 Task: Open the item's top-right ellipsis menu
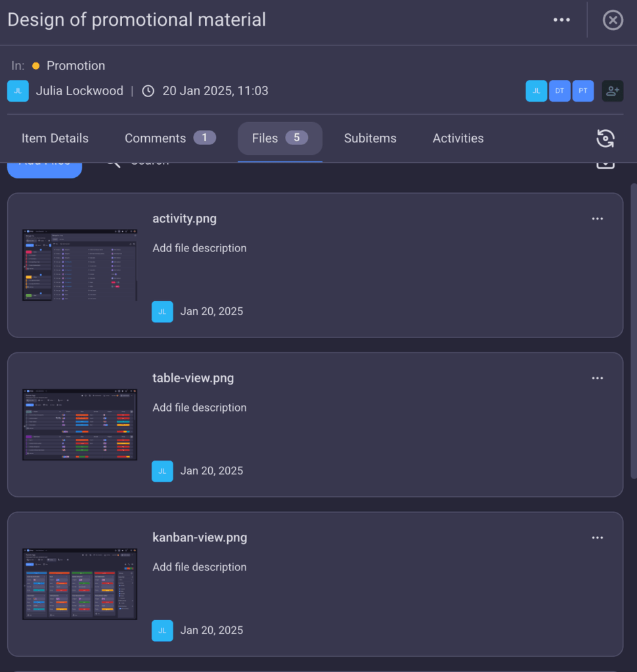point(561,20)
